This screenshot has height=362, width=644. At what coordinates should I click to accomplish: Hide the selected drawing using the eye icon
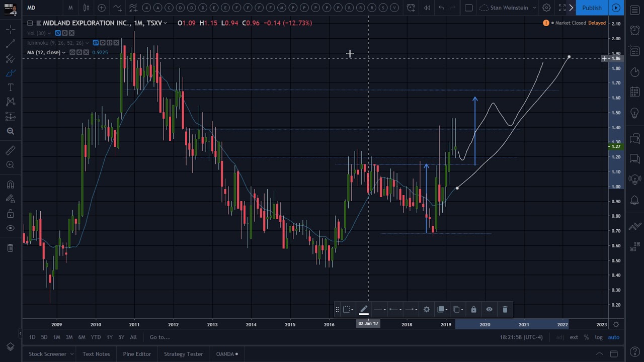pos(489,309)
